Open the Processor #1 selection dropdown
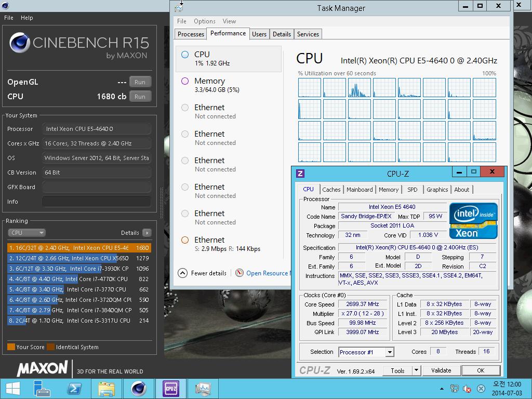The height and width of the screenshot is (399, 532). coord(366,352)
